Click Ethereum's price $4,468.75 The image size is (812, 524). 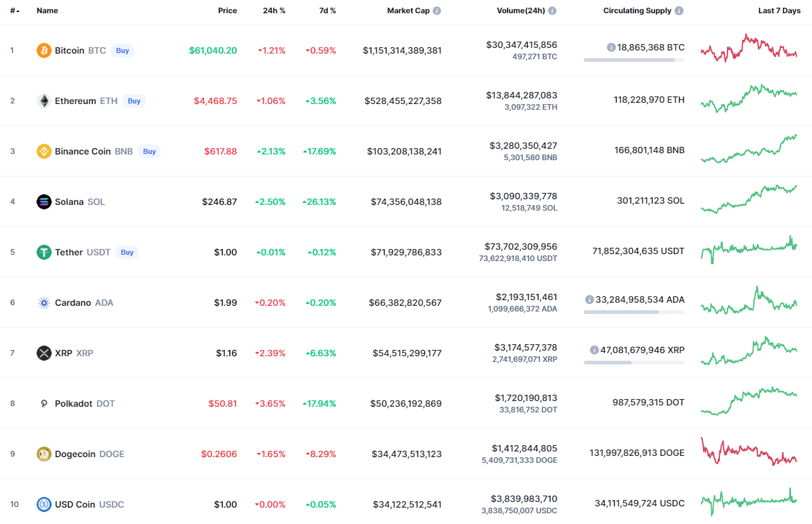[x=216, y=101]
